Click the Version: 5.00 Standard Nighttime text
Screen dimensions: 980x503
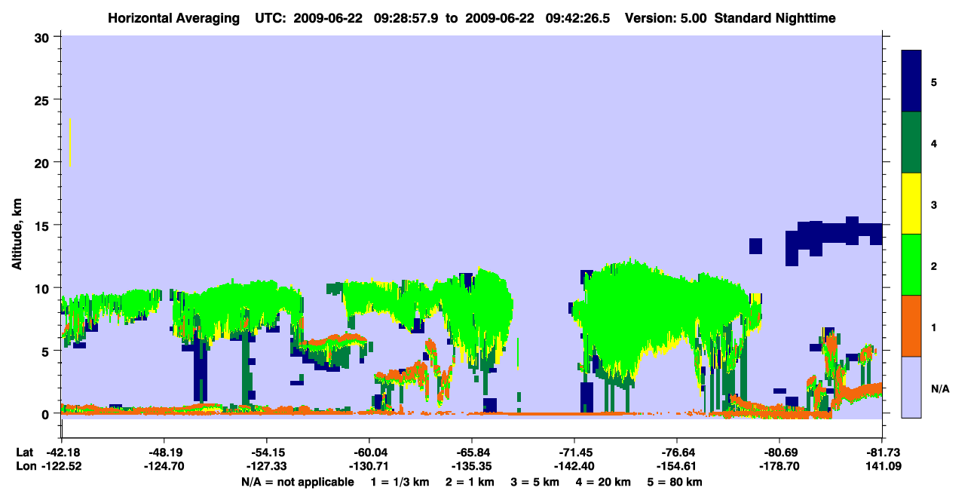tap(730, 17)
